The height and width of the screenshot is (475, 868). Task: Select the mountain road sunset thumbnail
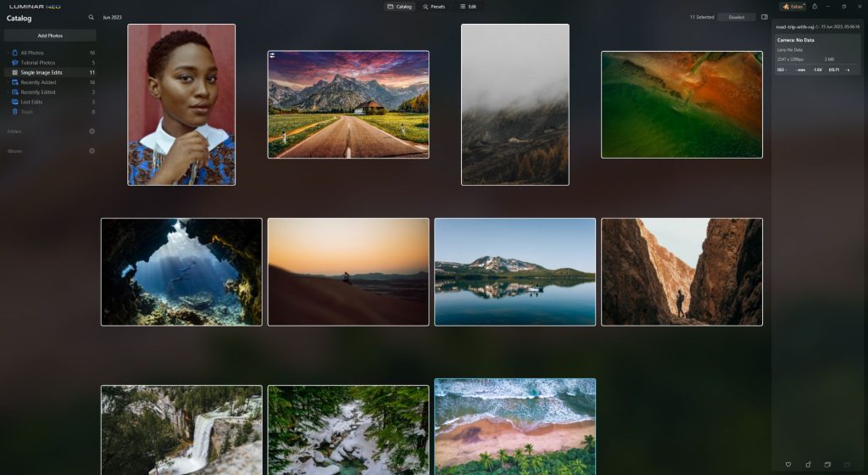[348, 104]
